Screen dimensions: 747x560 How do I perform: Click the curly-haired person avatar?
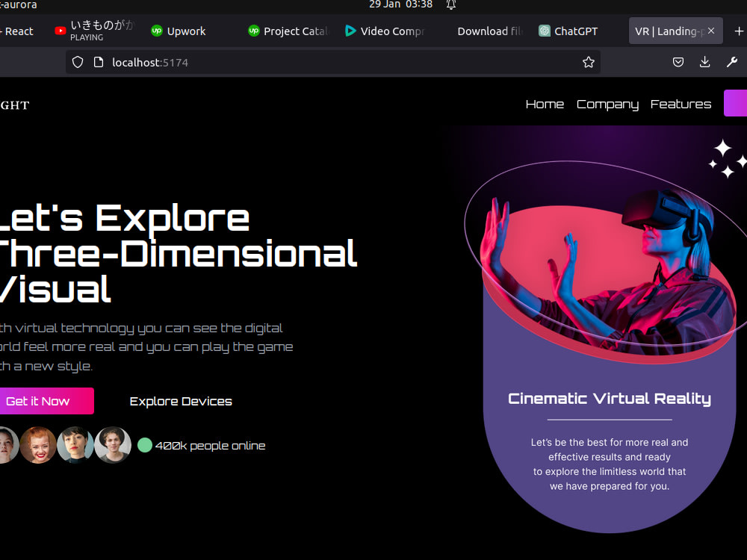coord(113,445)
